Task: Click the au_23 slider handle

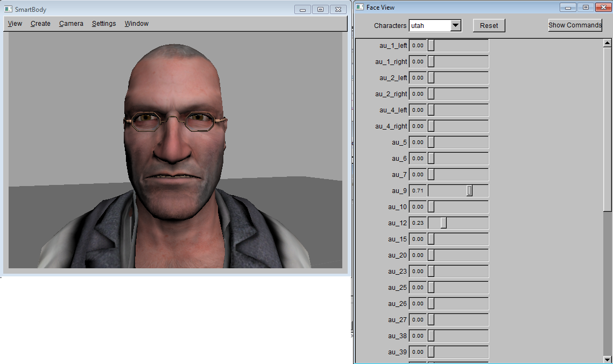Action: point(431,271)
